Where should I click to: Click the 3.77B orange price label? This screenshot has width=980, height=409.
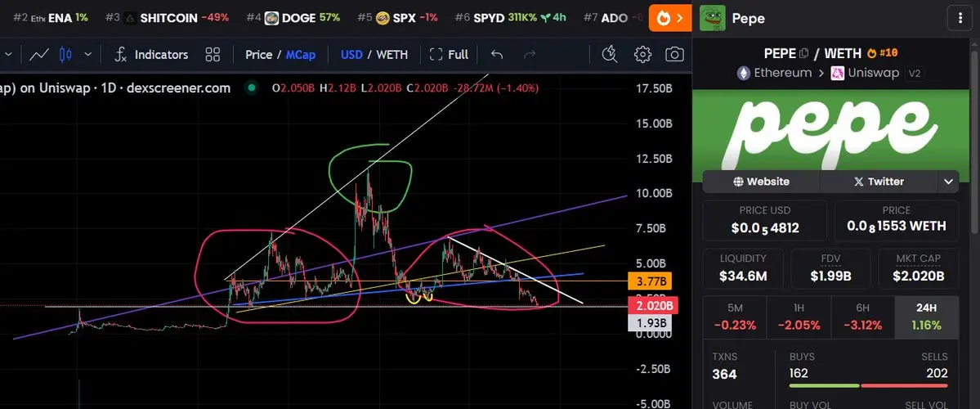650,281
